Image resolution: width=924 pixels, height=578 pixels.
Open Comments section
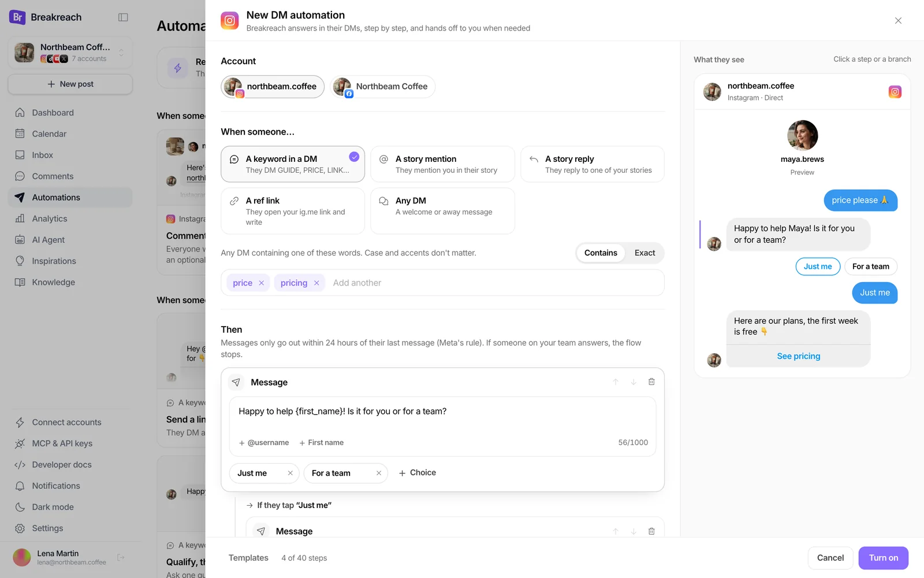(x=70, y=176)
